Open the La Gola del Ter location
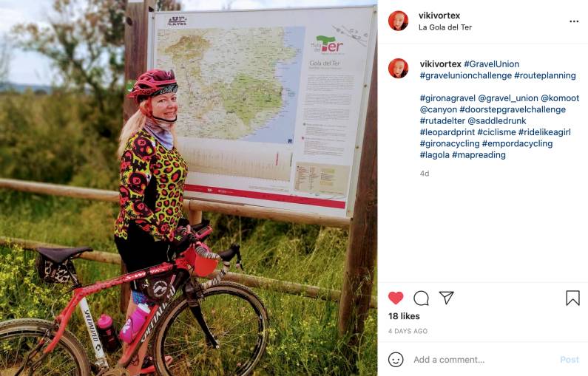 (445, 27)
